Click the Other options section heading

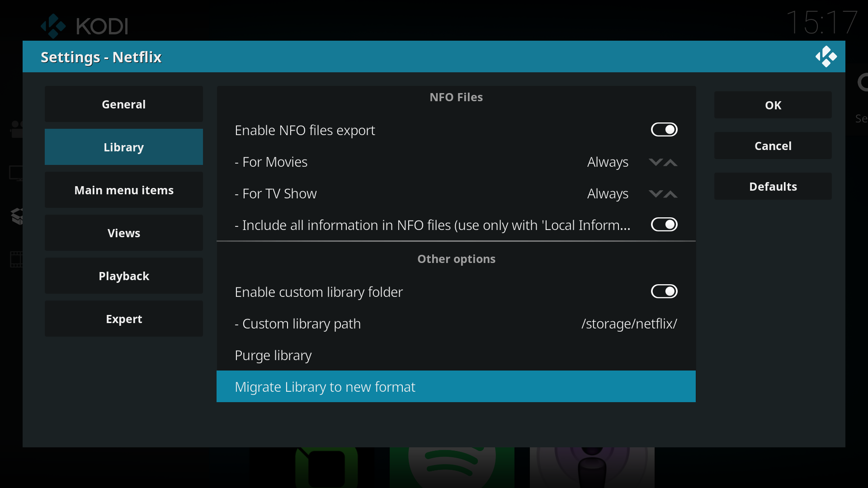click(456, 259)
